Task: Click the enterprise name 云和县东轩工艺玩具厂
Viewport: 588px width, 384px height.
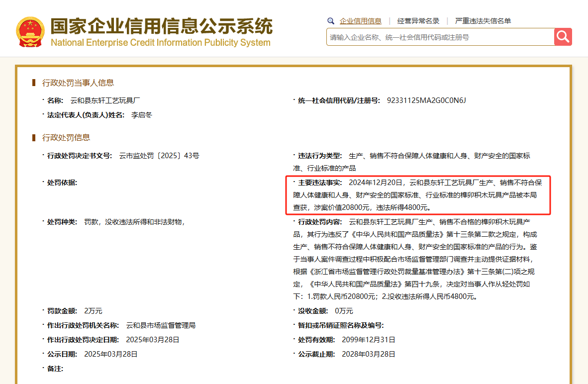Action: pos(105,100)
